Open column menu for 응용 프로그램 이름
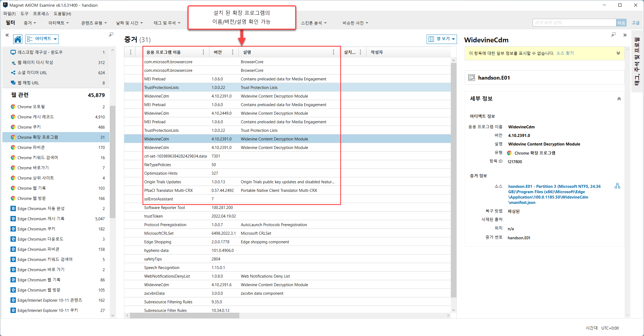 (203, 52)
